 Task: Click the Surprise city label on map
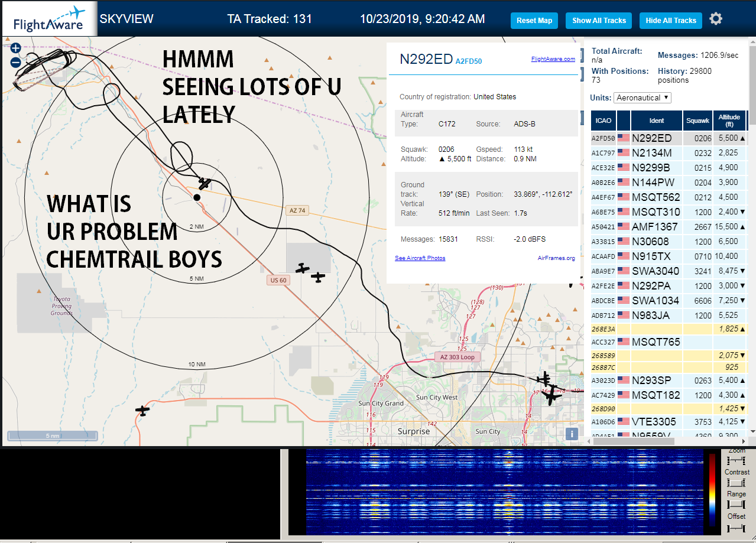pos(414,431)
